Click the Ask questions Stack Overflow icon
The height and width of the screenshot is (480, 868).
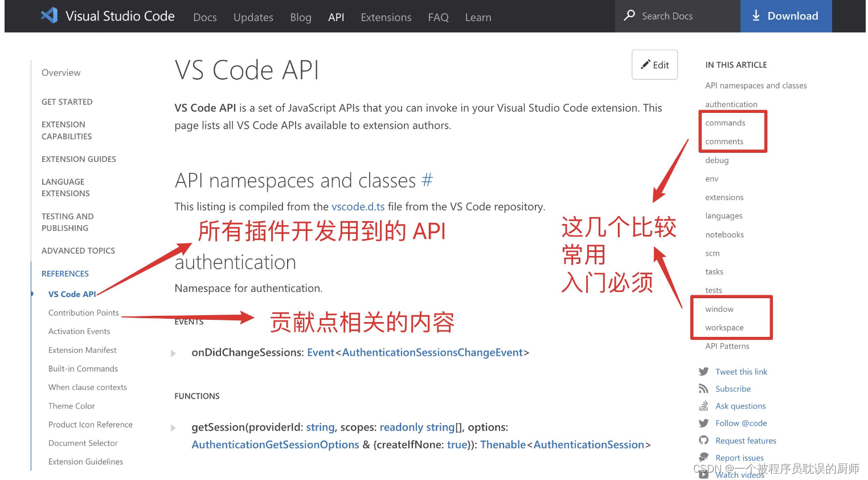(704, 405)
